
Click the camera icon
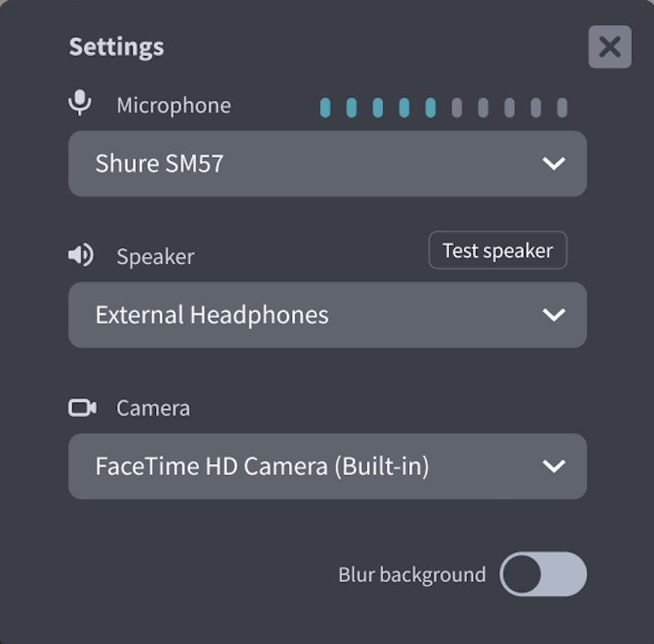(x=83, y=407)
